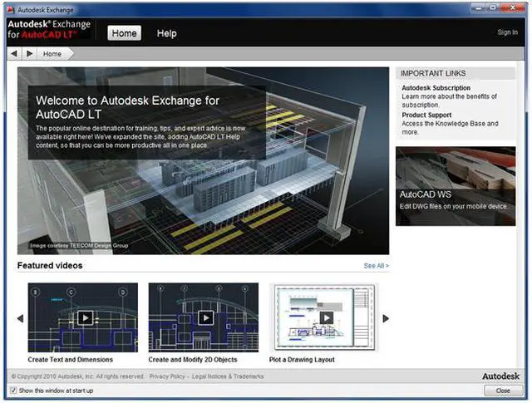Open the Product Support link
532x403 pixels.
click(427, 115)
